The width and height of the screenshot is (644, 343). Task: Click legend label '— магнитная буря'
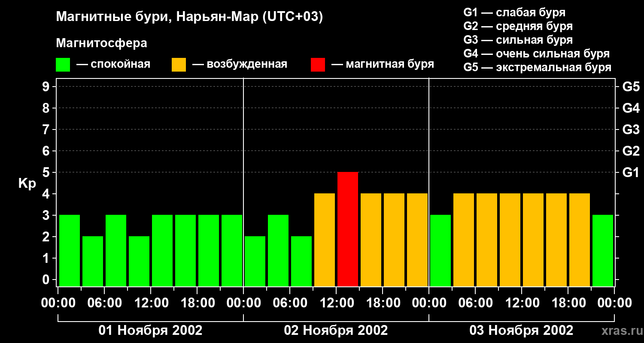pyautogui.click(x=383, y=64)
